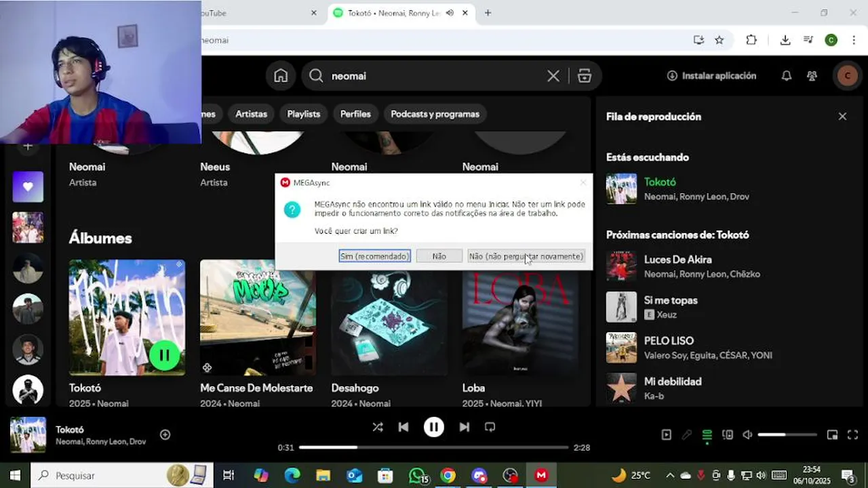Open Chrome media control icon
This screenshot has width=868, height=488.
coord(808,40)
